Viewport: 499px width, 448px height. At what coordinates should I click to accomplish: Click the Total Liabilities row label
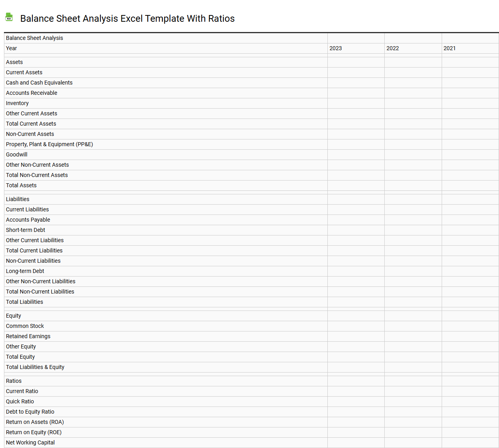pyautogui.click(x=25, y=302)
